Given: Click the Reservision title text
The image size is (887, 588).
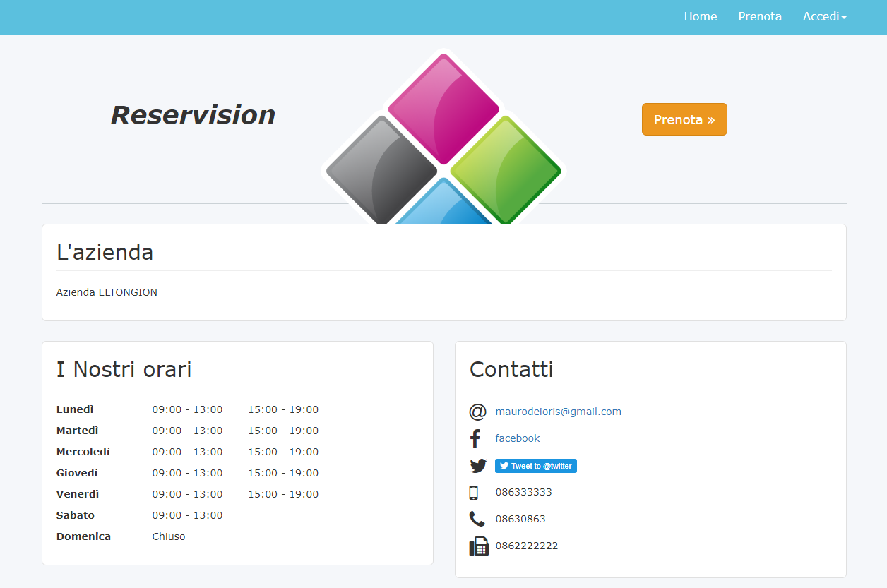Looking at the screenshot, I should tap(192, 115).
